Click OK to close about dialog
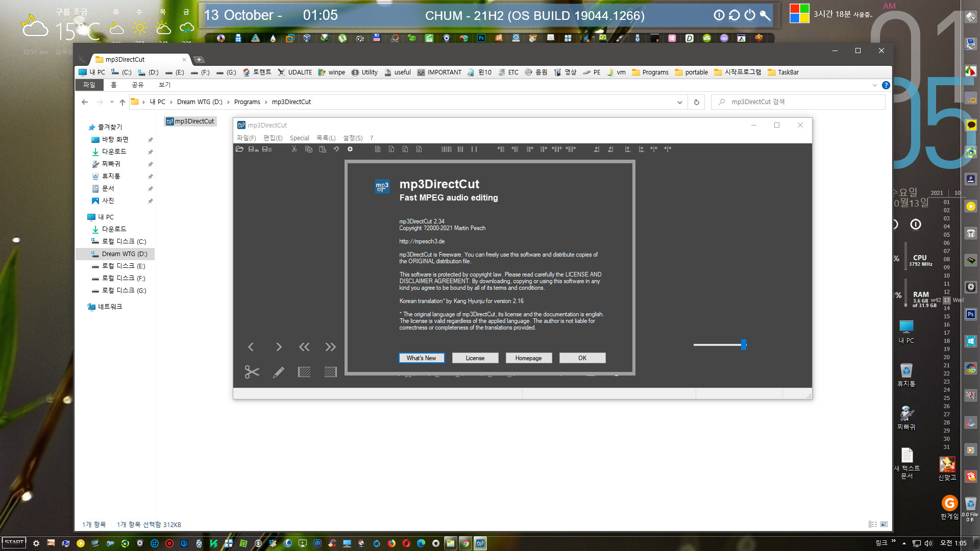The image size is (980, 551). pos(582,358)
